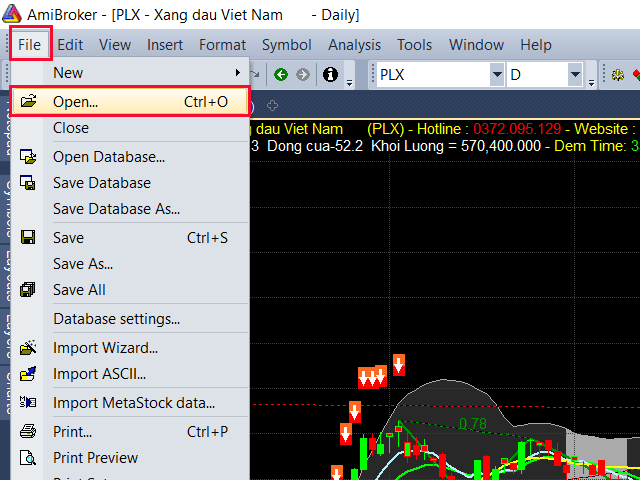Click the Khoi Luong = 570,400.000 text
Viewport: 640px width, 480px height.
tap(456, 146)
